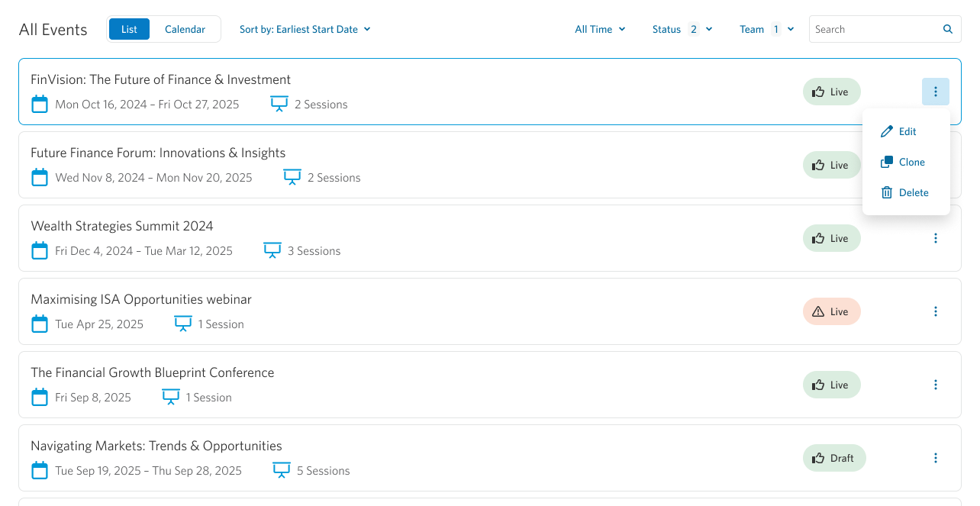Open the Sort by Earliest Start Date dropdown
Viewport: 980px width, 506px height.
[305, 29]
